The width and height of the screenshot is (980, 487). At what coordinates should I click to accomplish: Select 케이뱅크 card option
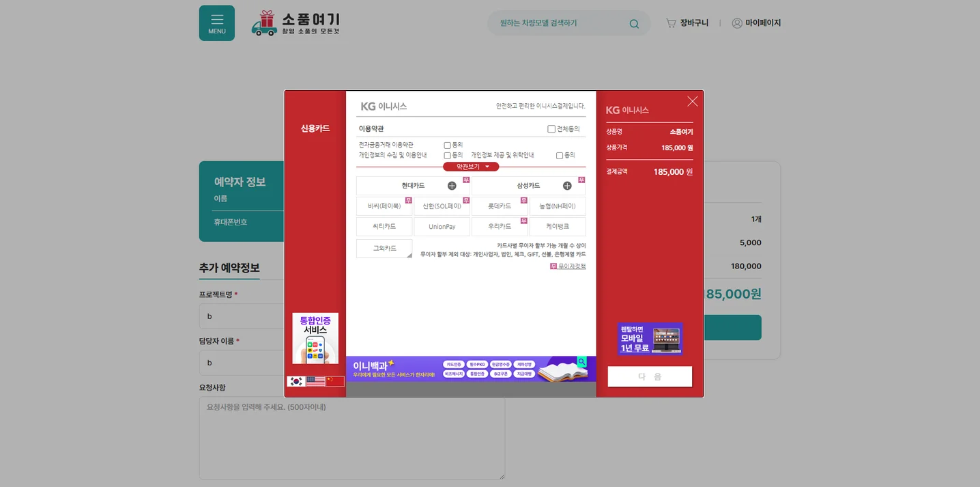point(558,227)
